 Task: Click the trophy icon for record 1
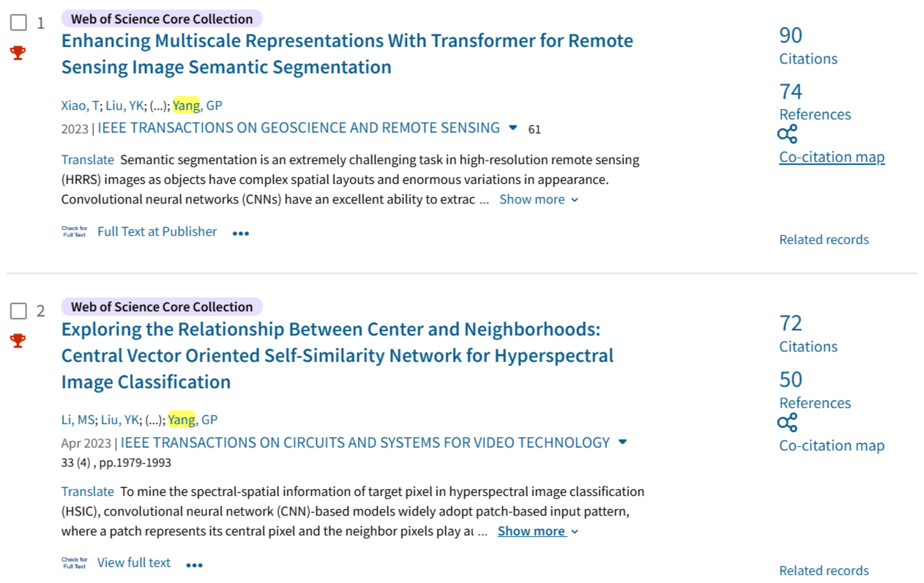coord(18,53)
